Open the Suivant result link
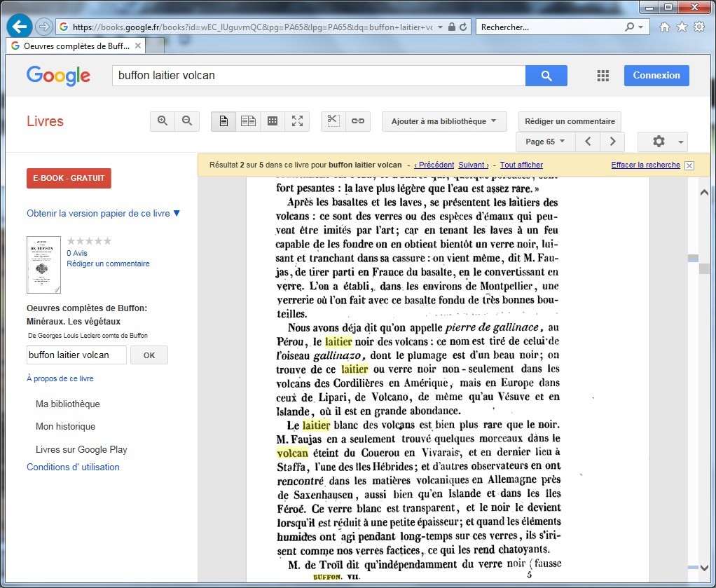This screenshot has width=716, height=588. 474,165
